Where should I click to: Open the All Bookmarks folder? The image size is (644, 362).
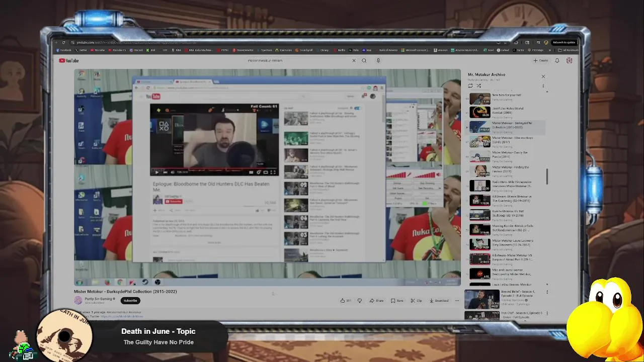point(569,50)
